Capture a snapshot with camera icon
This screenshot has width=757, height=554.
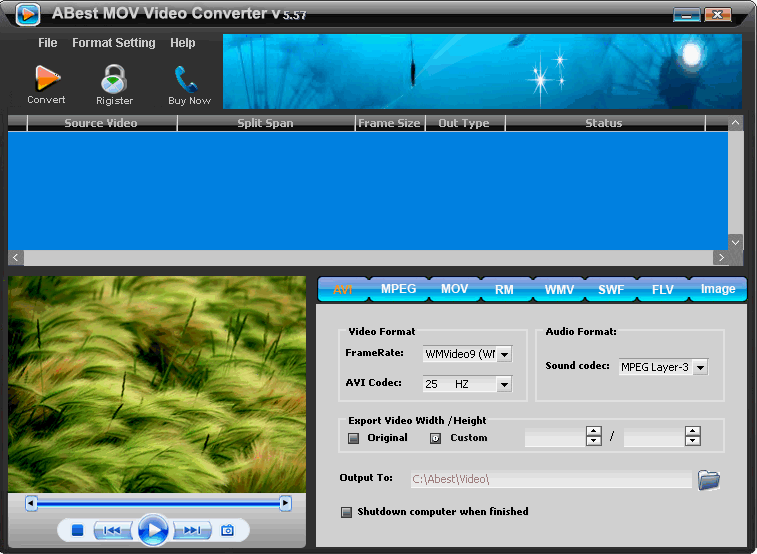(x=227, y=530)
